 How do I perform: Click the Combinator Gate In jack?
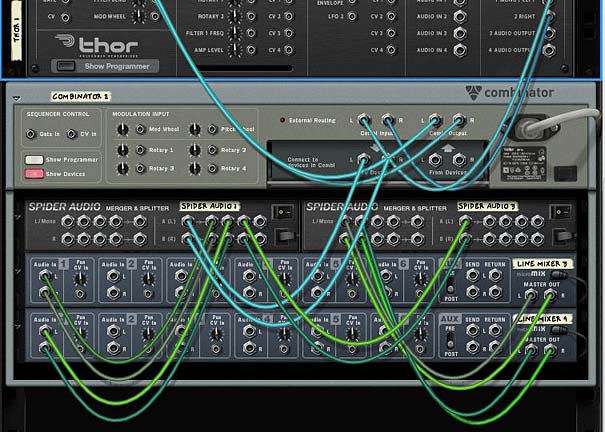pos(31,134)
